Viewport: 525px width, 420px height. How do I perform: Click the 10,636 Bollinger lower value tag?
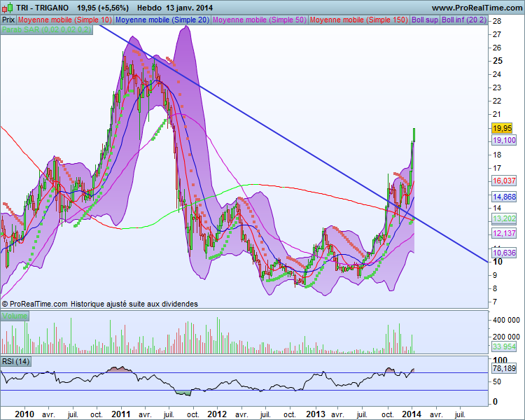(x=504, y=253)
